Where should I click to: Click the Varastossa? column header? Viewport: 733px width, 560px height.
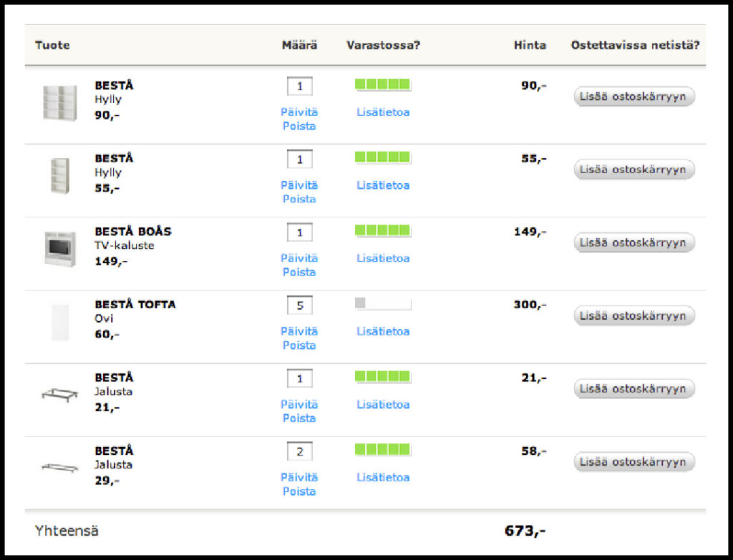[x=384, y=45]
